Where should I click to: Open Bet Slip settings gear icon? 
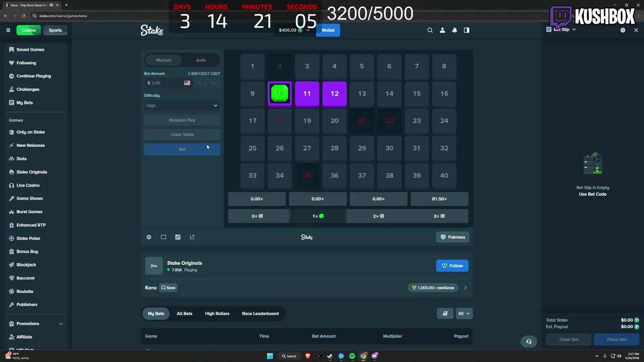coord(623,30)
